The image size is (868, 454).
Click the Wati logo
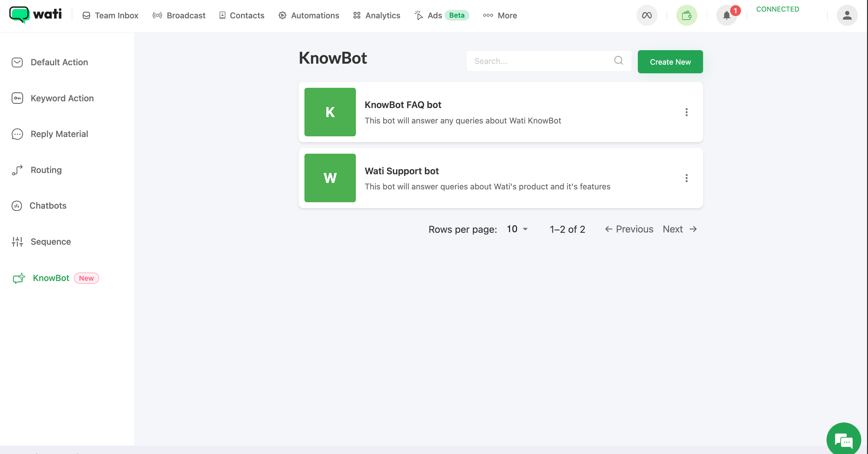click(x=35, y=14)
